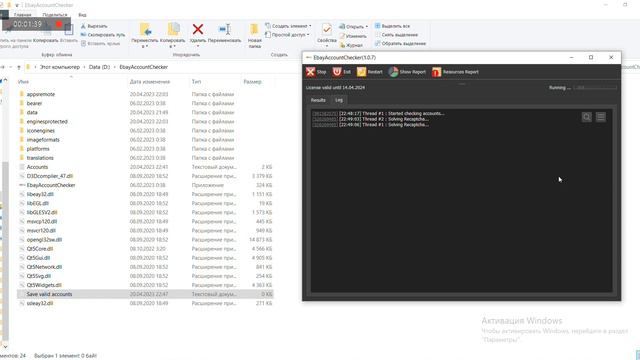Click Выделить все in Explorer ribbon
This screenshot has width=640, height=360.
[392, 26]
